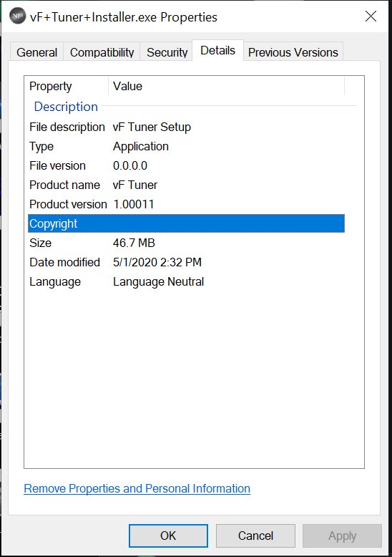Confirm with the OK button
392x557 pixels.
tap(168, 536)
